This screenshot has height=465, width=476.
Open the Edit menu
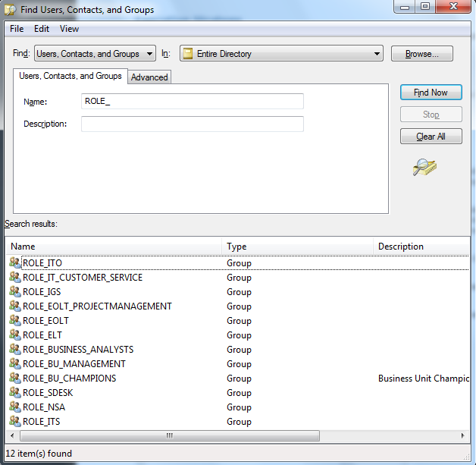[42, 29]
